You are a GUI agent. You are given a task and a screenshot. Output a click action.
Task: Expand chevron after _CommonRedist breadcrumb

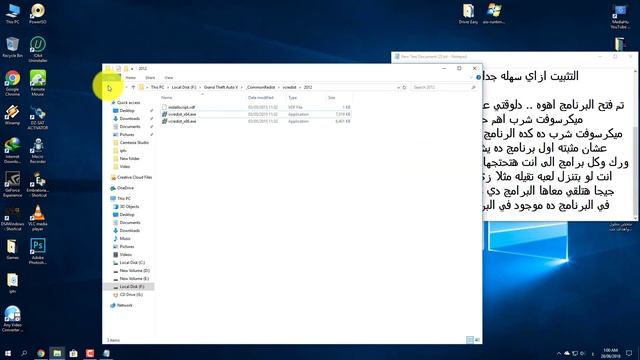(279, 87)
